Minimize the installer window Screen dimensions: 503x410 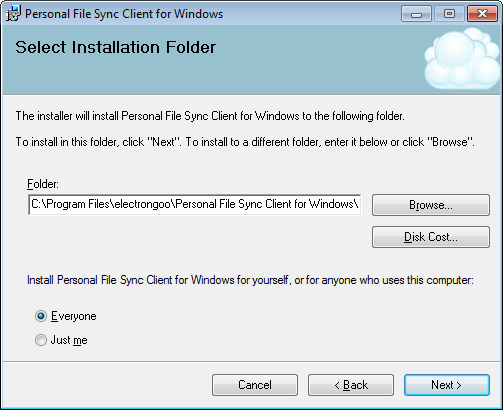[416, 14]
